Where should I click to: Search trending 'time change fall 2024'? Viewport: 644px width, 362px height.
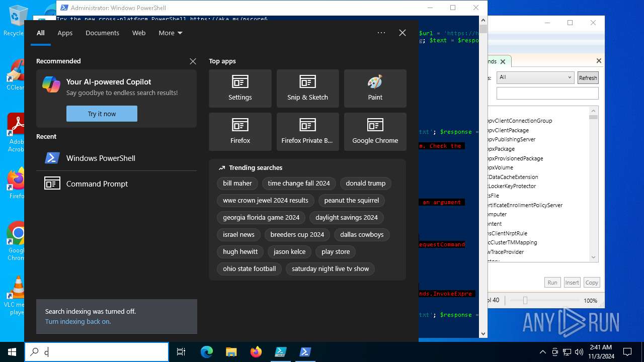(x=299, y=184)
